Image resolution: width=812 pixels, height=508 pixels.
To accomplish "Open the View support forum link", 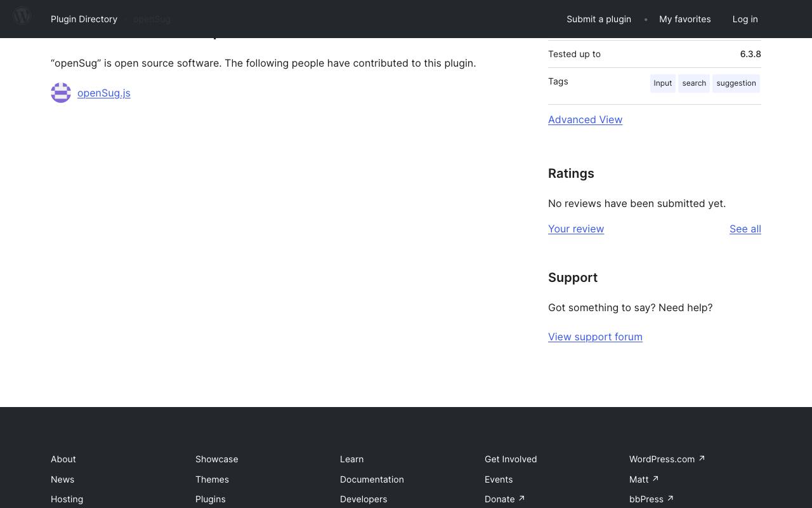I will pyautogui.click(x=595, y=337).
